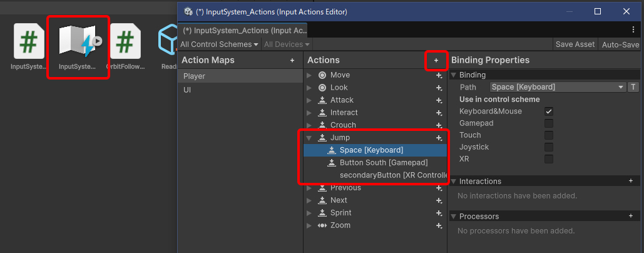Expand the Sprint action foldout
Screen dimensions: 644x253
tap(309, 213)
